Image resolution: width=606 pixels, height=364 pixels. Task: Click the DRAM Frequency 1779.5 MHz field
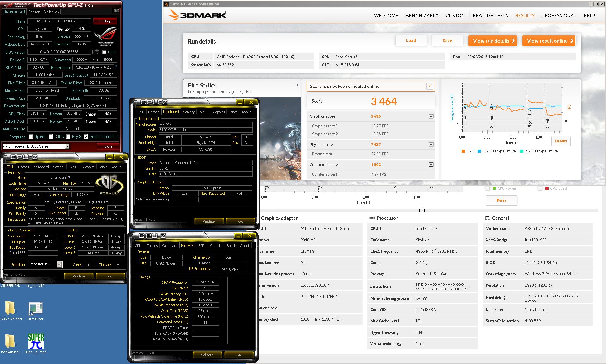(206, 282)
